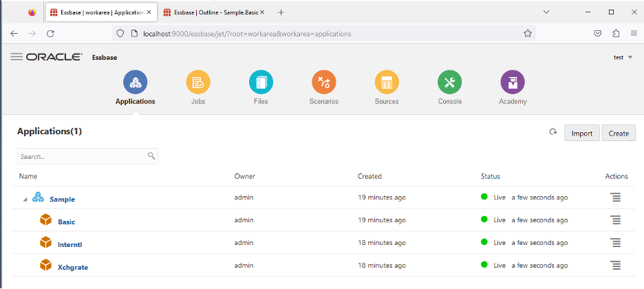The height and width of the screenshot is (289, 644).
Task: Click the Create button
Action: [619, 133]
